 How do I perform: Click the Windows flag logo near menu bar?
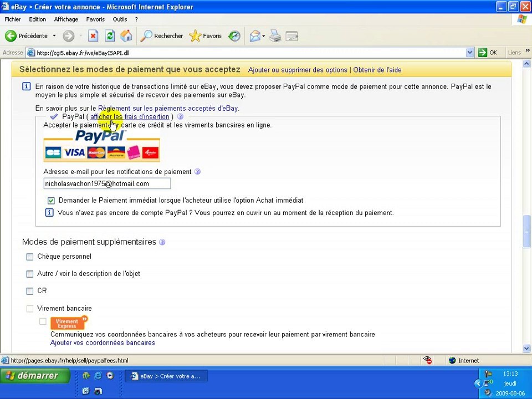(x=522, y=19)
